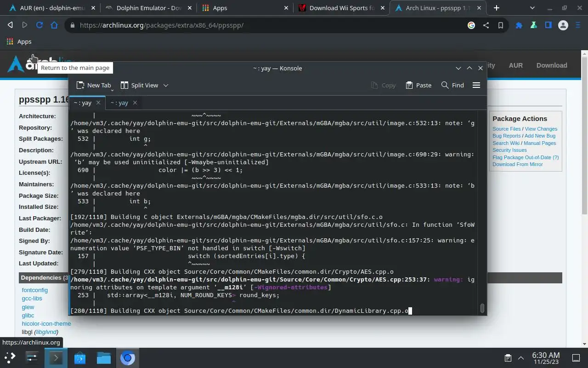
Task: Click Split View in Konsole toolbar
Action: click(140, 85)
